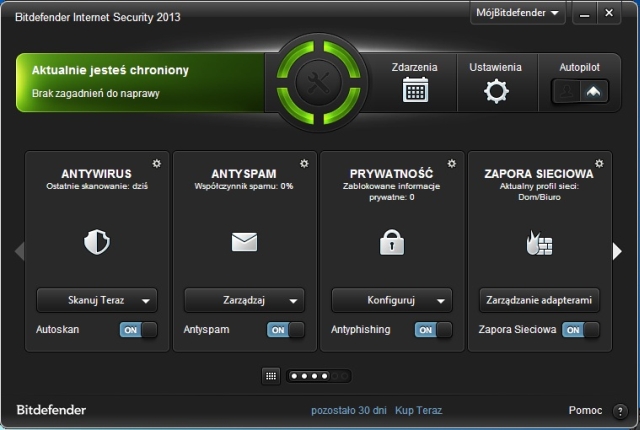Open Zdarzenia calendar events icon
Screen dimensions: 640x430
pos(414,91)
